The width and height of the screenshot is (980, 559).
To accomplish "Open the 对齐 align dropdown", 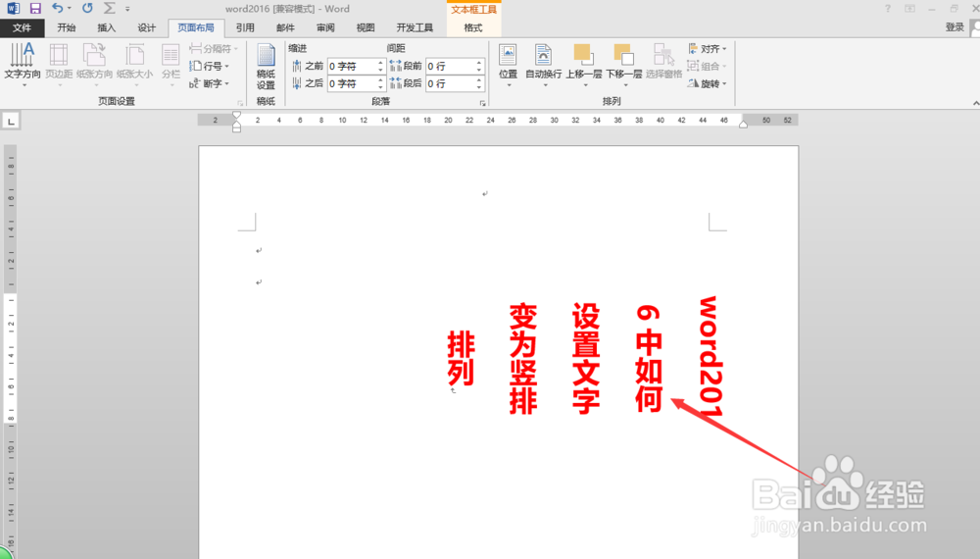I will point(708,49).
